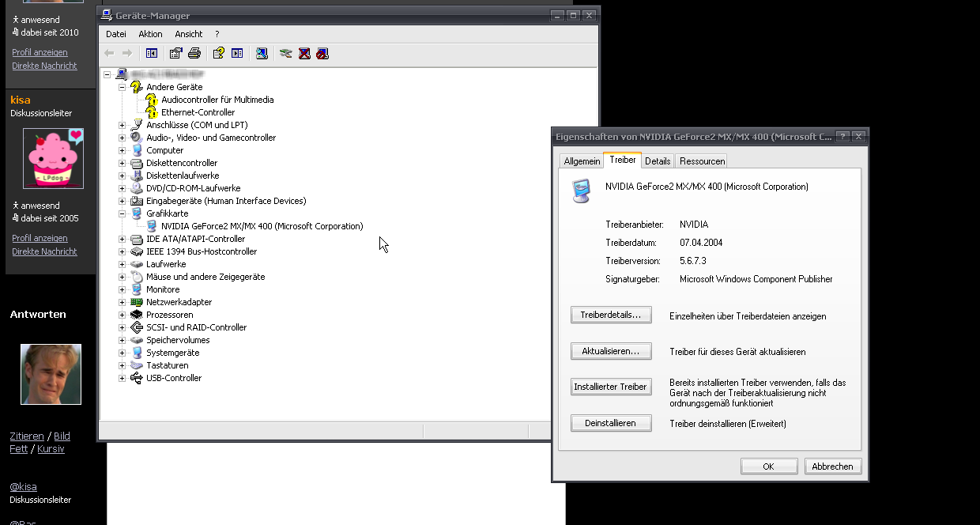Select the Eingabegeräte (Human Interface Devices) entry

pos(226,201)
